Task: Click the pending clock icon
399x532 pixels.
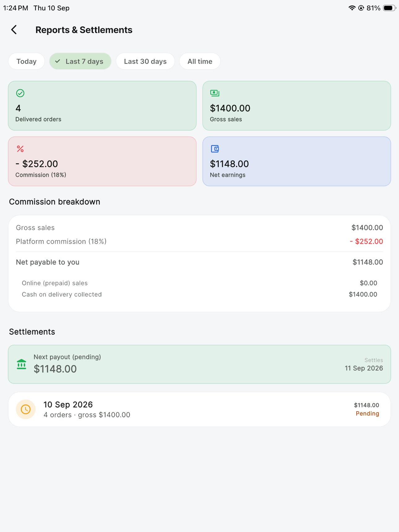Action: tap(26, 409)
